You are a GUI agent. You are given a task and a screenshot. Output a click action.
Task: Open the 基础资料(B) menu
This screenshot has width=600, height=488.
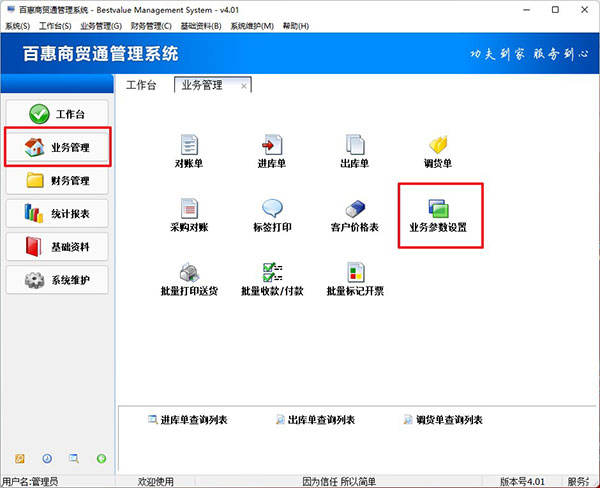[201, 26]
